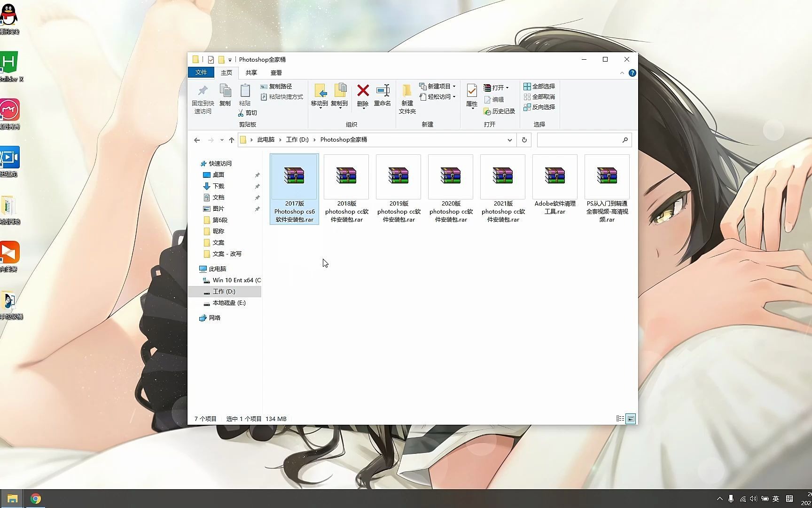Image resolution: width=812 pixels, height=508 pixels.
Task: Switch to the Share ribbon tab
Action: [x=251, y=73]
